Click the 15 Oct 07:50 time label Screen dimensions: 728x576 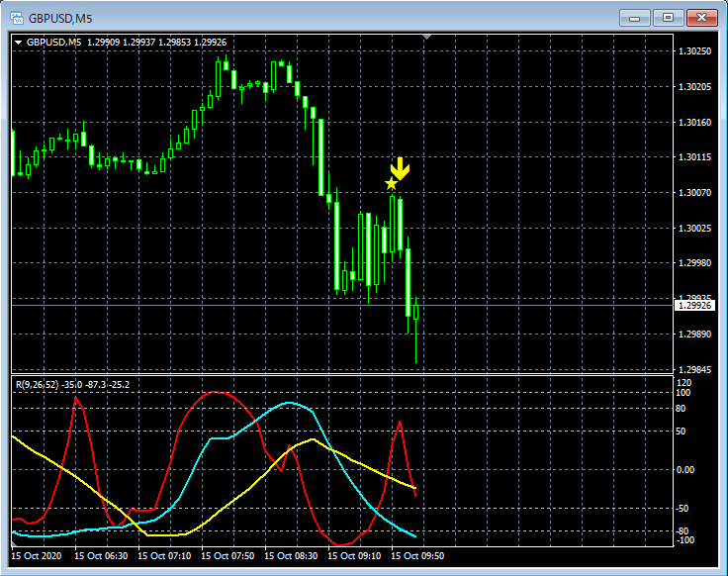click(227, 556)
